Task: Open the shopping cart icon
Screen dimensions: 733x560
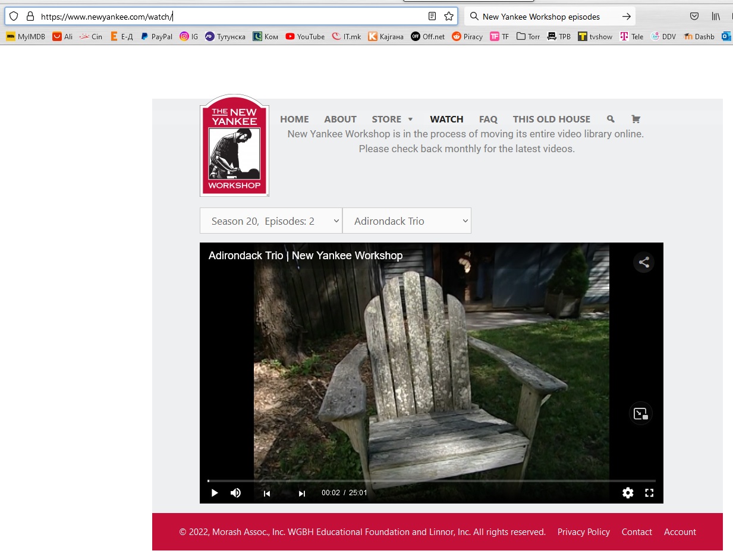Action: coord(636,119)
